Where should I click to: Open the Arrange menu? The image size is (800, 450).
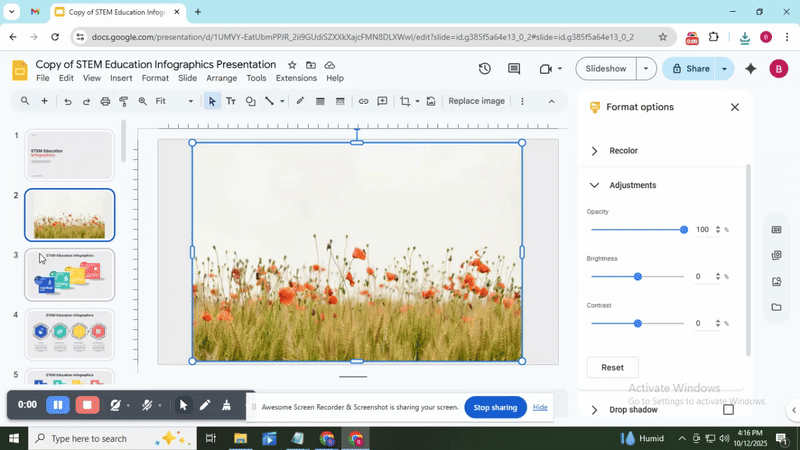221,78
